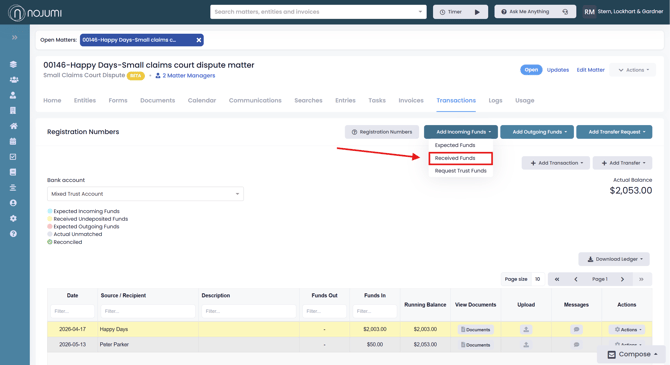Go to the last page with double-right arrow
The height and width of the screenshot is (365, 670).
pyautogui.click(x=641, y=279)
